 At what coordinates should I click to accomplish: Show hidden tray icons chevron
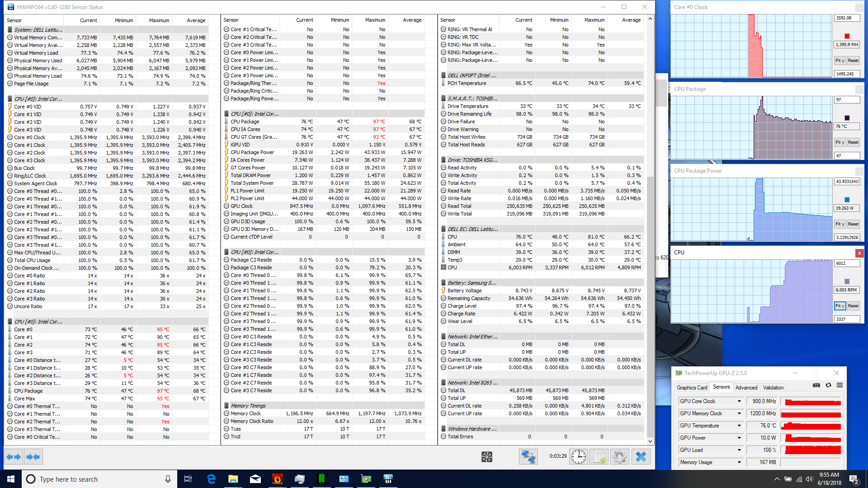pos(777,479)
